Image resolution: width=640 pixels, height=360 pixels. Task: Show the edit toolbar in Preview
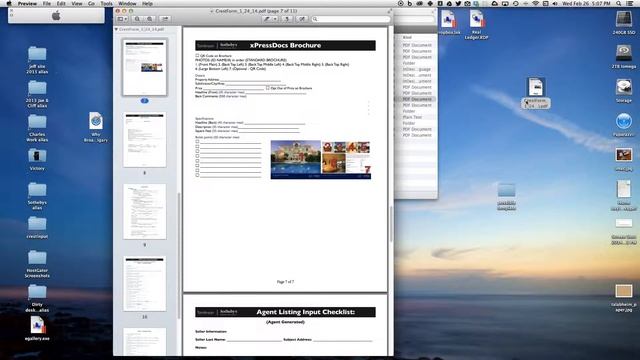302,19
